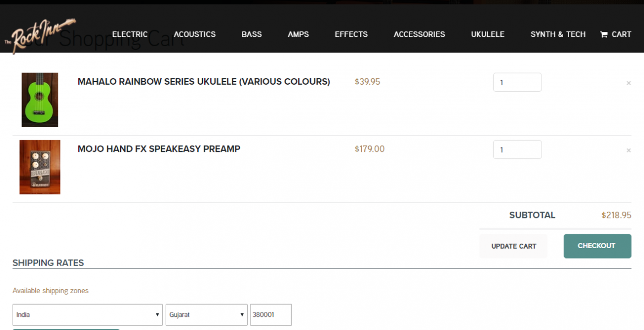This screenshot has width=644, height=330.
Task: Open Mojo Hand FX Speakeasy Preamp link
Action: click(159, 149)
